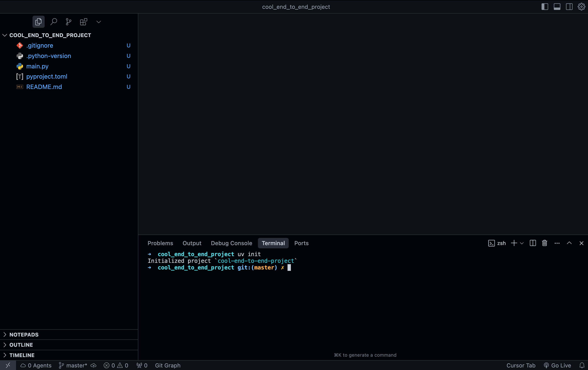Toggle the bottom panel layout

point(557,7)
